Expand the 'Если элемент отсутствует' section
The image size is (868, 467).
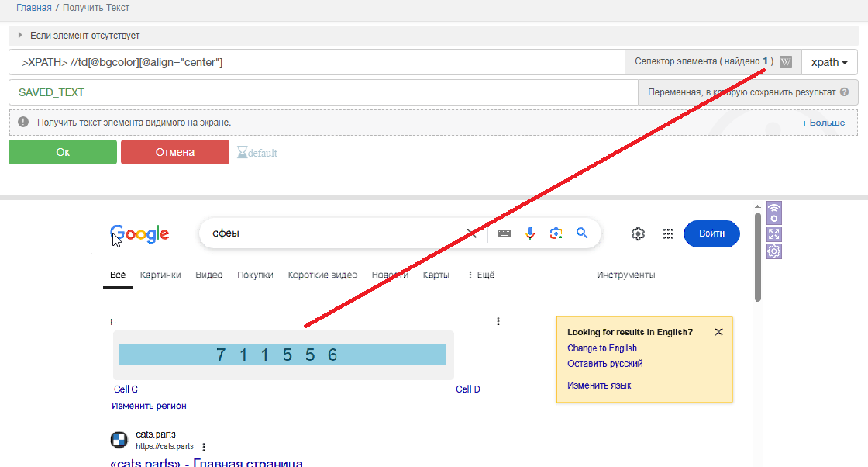(21, 36)
